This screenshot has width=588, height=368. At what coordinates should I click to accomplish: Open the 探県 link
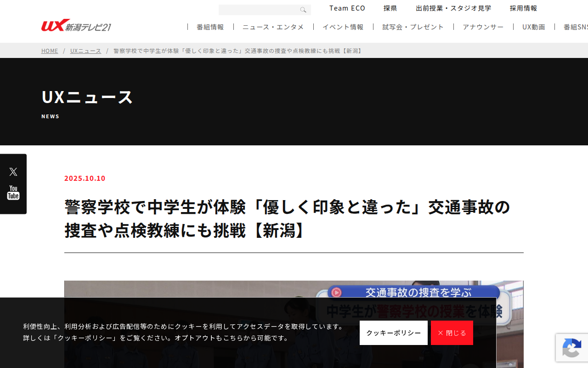pos(390,8)
